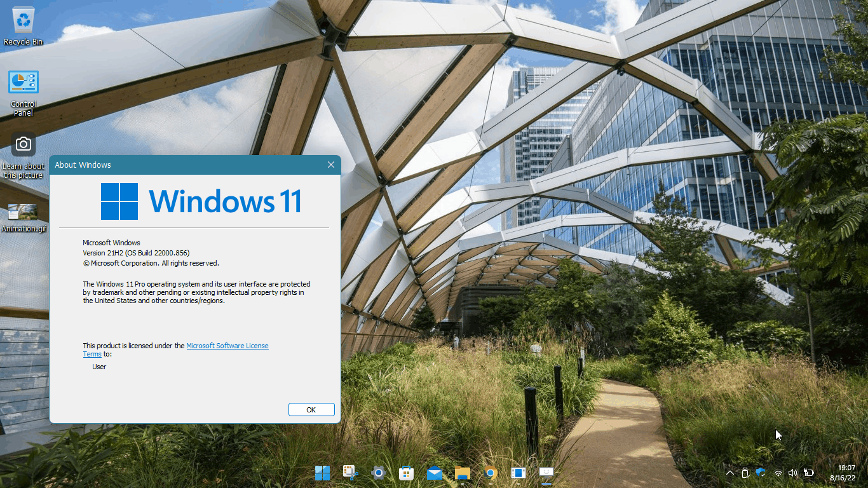The width and height of the screenshot is (868, 488).
Task: Click the 'Microsoft Windows' text line
Action: [x=111, y=243]
